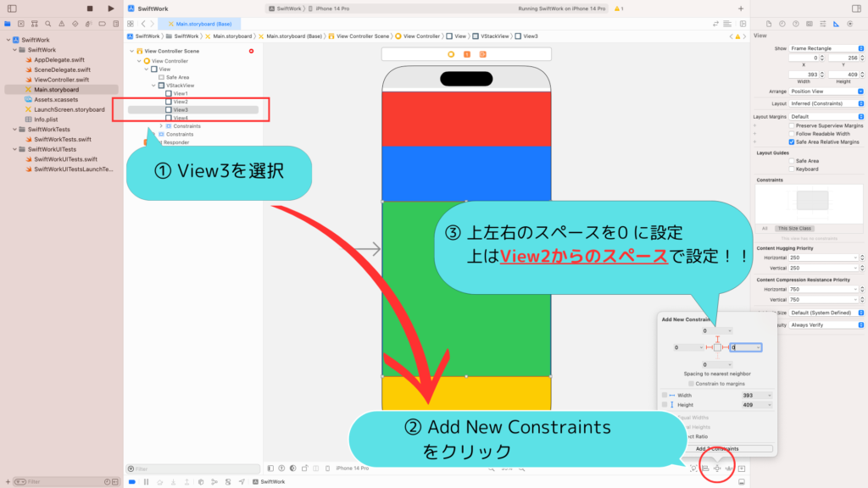Select the Main.storyboard (Base) editor tab
The height and width of the screenshot is (488, 868).
tap(199, 24)
